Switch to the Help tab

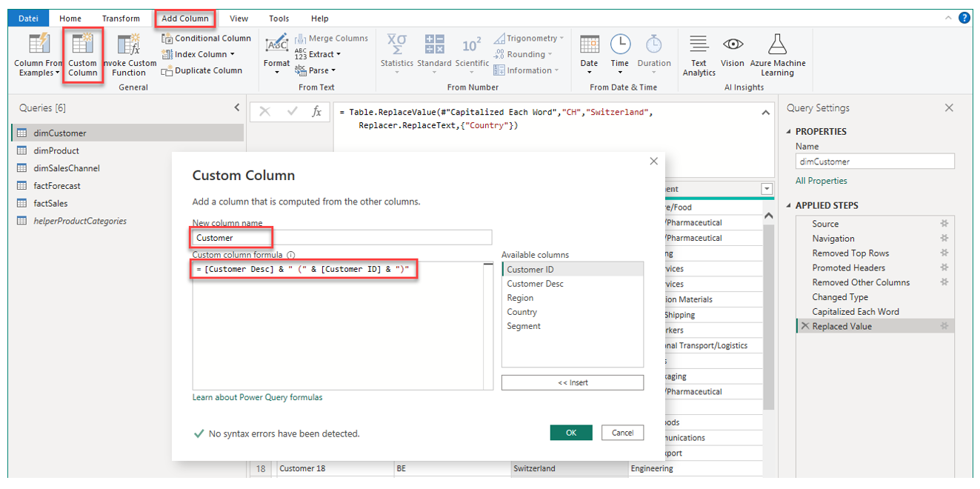(319, 19)
